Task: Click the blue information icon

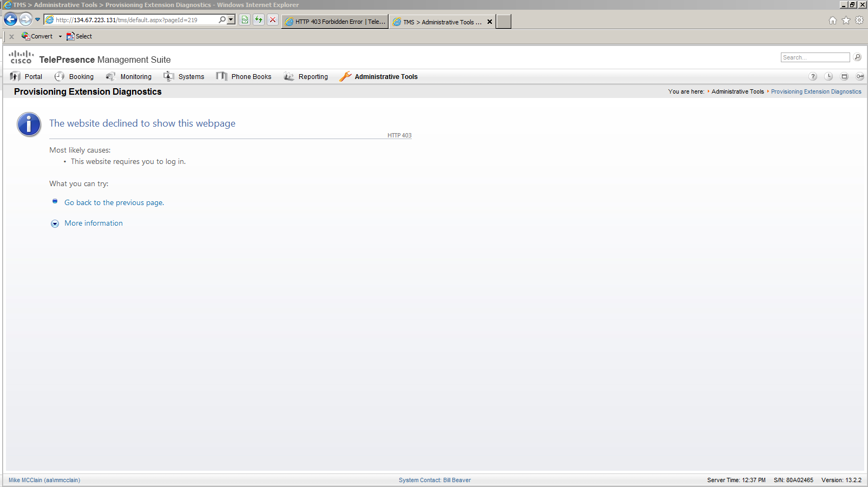Action: click(29, 124)
